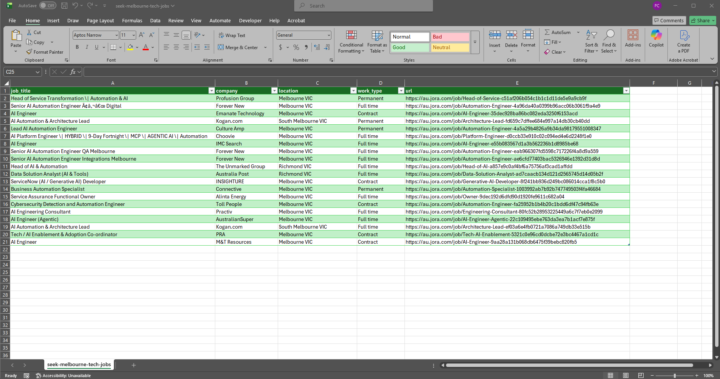Select the Richmond VIC cell beside Australia Post
This screenshot has height=379, width=720.
tap(317, 174)
